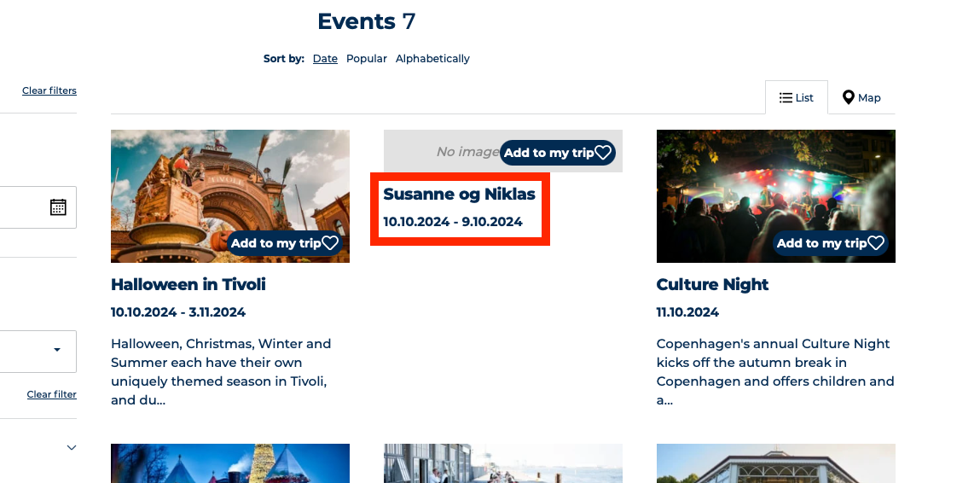
Task: Expand the sidebar chevron section
Action: (x=72, y=447)
